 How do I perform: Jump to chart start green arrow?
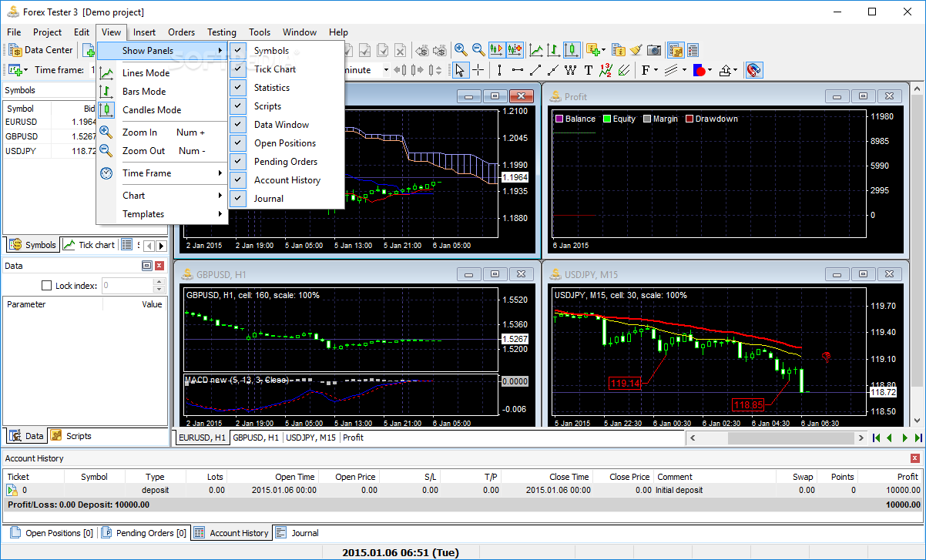[x=877, y=438]
